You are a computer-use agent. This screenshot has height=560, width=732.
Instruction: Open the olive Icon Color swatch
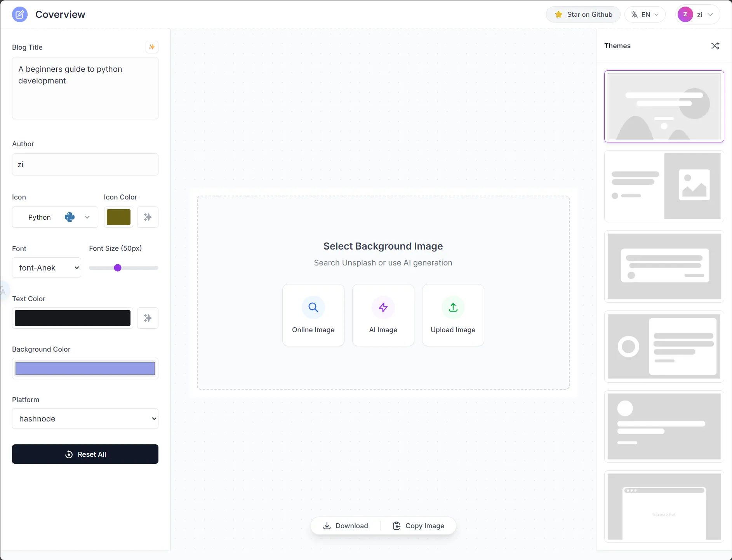pos(118,217)
